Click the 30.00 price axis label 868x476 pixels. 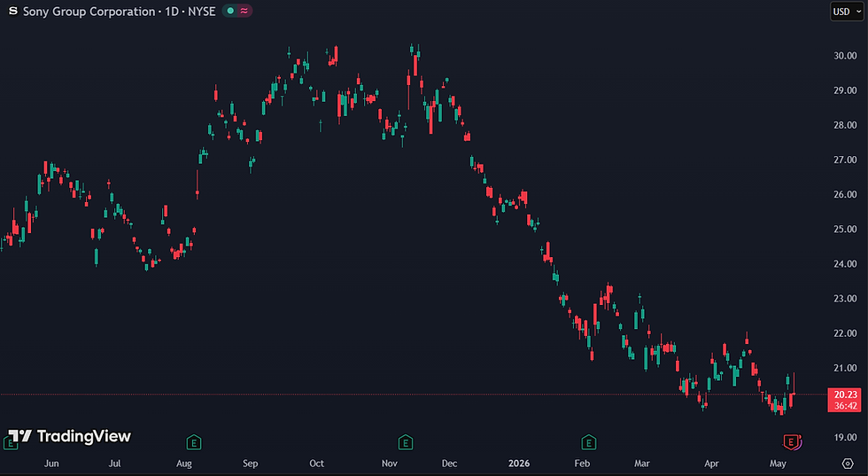(x=845, y=56)
